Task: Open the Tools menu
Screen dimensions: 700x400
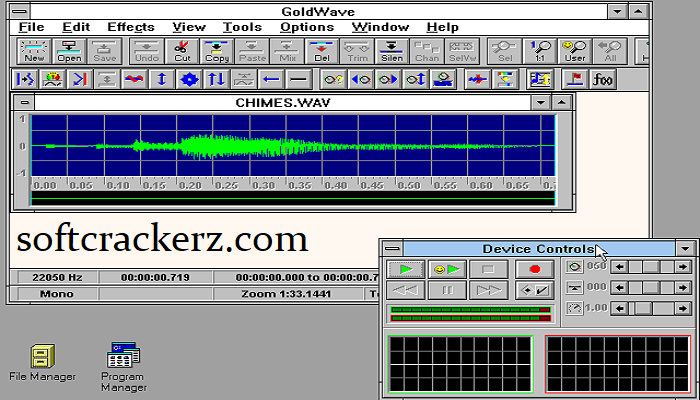Action: (242, 27)
